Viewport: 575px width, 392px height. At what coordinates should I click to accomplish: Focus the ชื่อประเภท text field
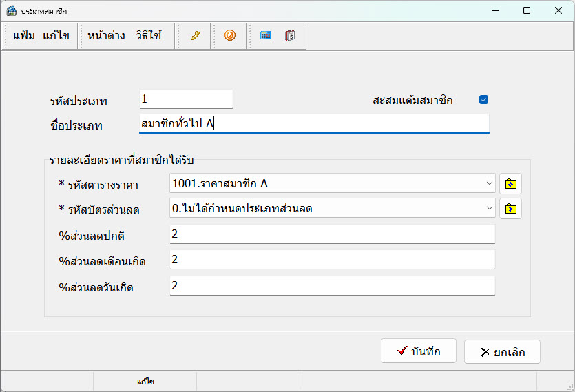tap(313, 123)
